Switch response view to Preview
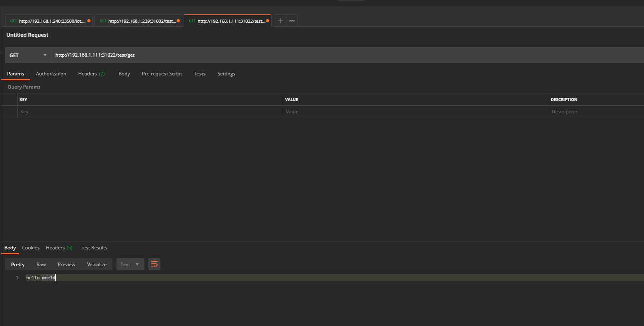The height and width of the screenshot is (326, 644). click(x=66, y=264)
